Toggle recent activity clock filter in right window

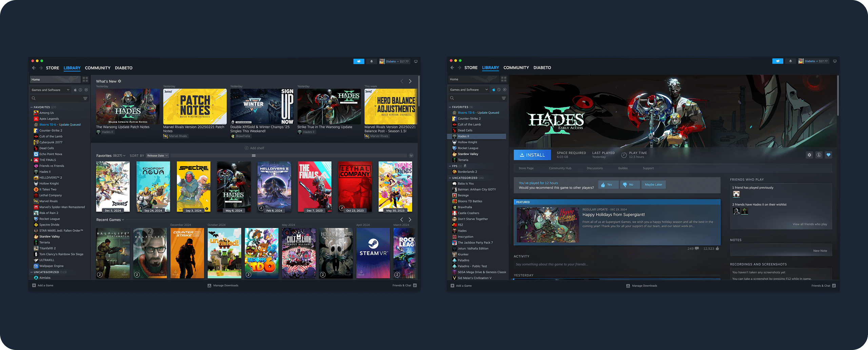499,90
